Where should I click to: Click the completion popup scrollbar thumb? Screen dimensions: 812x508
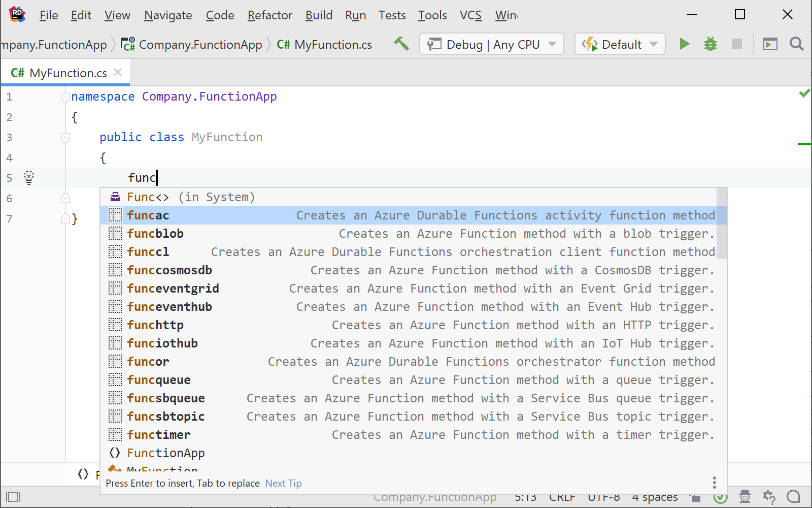(722, 224)
